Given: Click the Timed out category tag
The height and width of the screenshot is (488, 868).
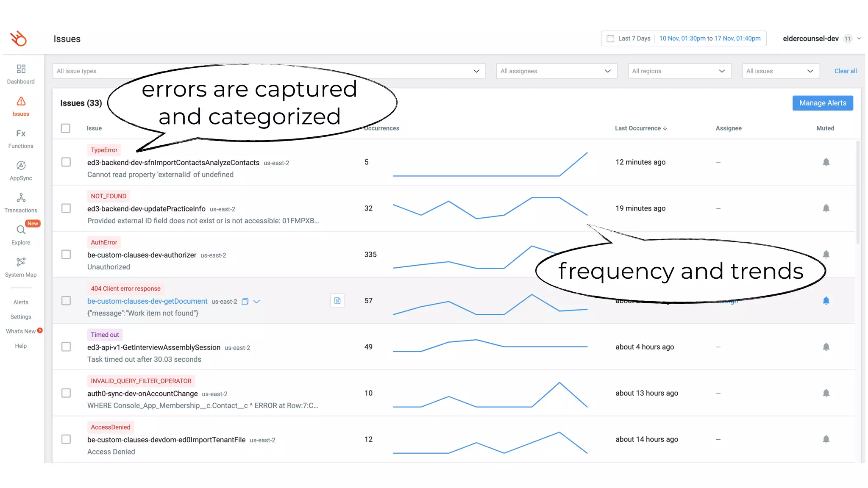Looking at the screenshot, I should (x=105, y=335).
